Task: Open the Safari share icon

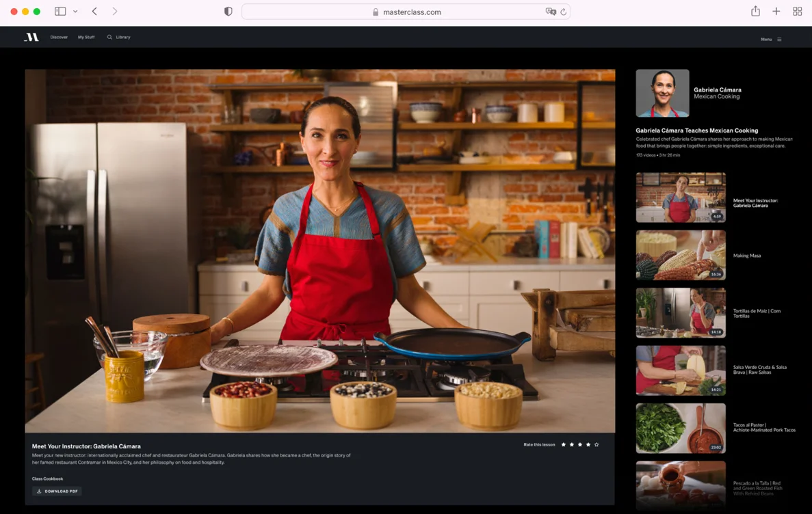Action: coord(755,12)
